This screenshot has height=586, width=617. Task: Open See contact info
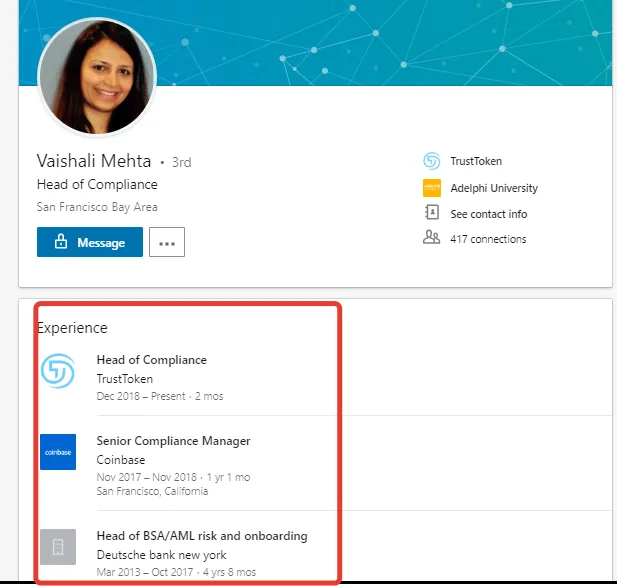488,214
